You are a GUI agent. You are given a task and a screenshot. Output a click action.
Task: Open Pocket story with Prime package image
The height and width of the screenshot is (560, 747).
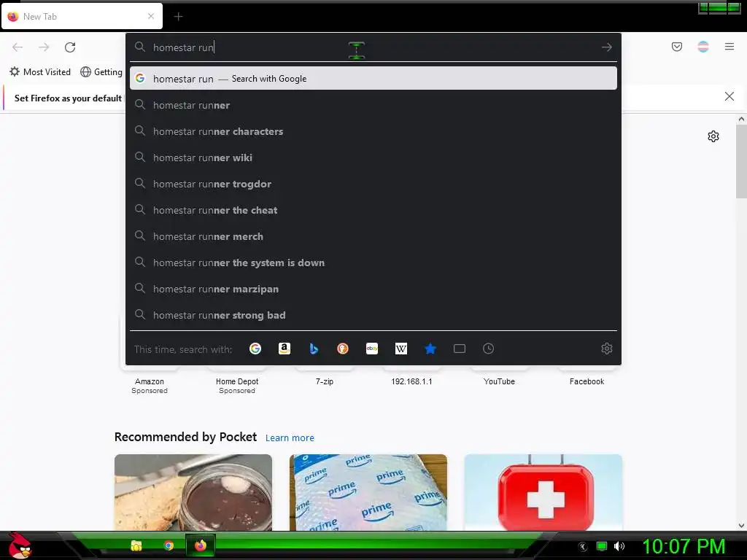coord(368,492)
